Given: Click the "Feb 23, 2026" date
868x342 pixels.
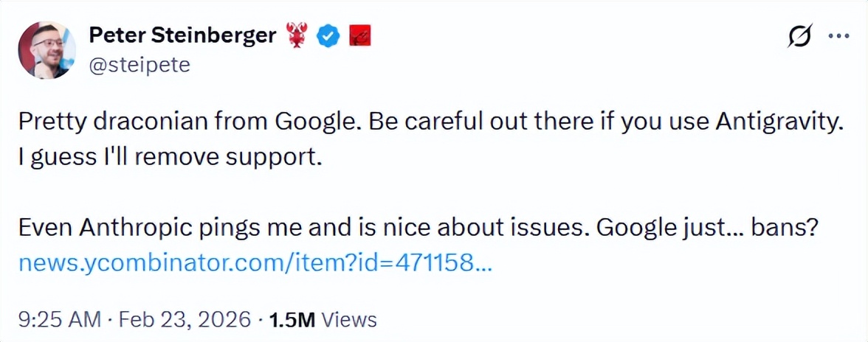Looking at the screenshot, I should [183, 319].
